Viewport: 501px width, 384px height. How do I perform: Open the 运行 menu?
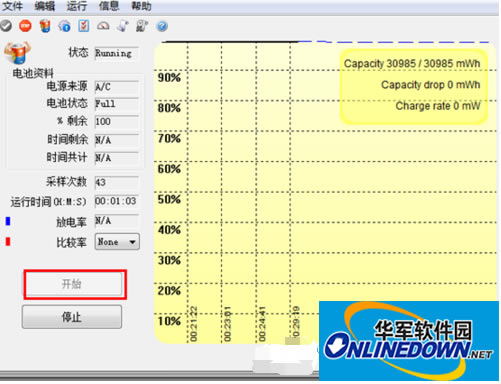click(x=76, y=6)
